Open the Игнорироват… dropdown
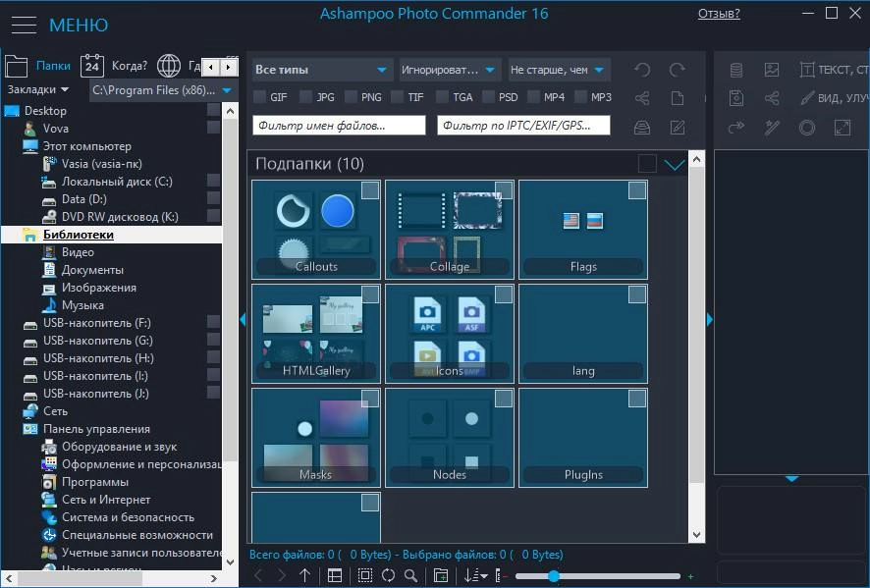 click(450, 70)
